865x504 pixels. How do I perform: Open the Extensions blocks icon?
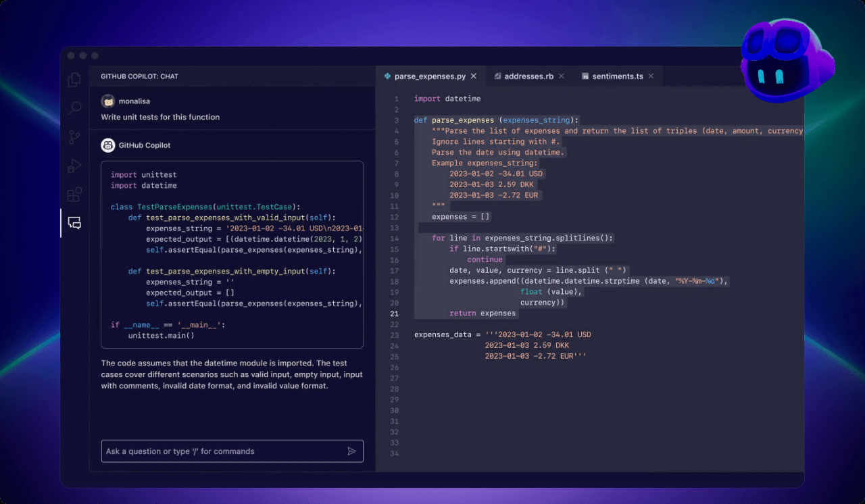tap(74, 195)
